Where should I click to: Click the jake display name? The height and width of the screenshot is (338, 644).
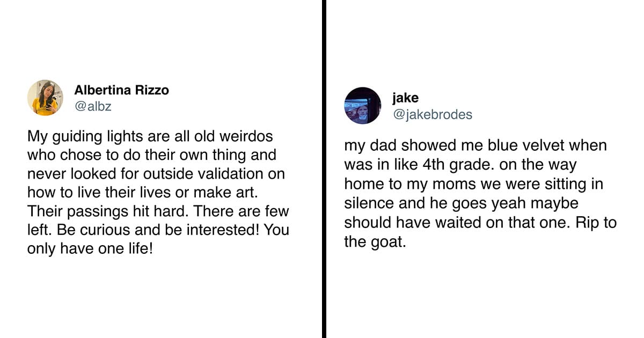click(405, 98)
